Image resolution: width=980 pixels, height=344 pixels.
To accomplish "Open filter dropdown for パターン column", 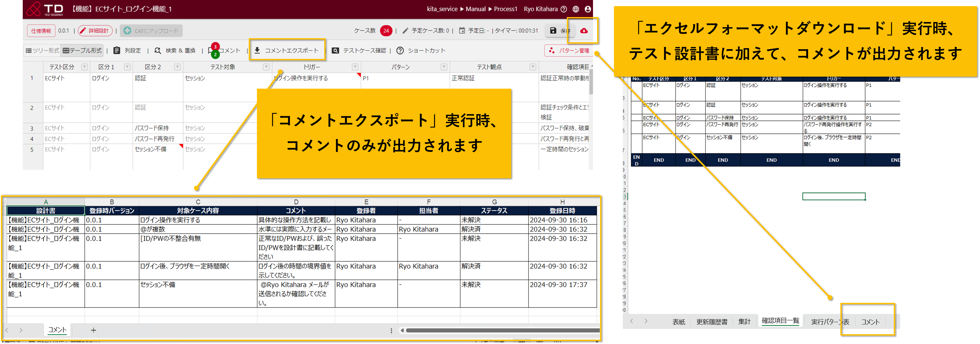I will click(x=444, y=67).
